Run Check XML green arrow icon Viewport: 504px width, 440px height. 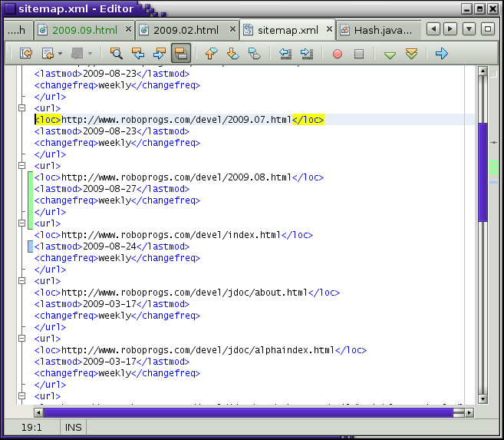pos(390,55)
